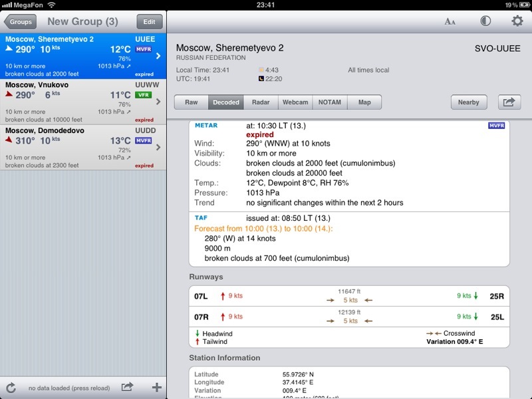Toggle the contrast night mode icon
Viewport: 532px width, 399px height.
tap(485, 21)
